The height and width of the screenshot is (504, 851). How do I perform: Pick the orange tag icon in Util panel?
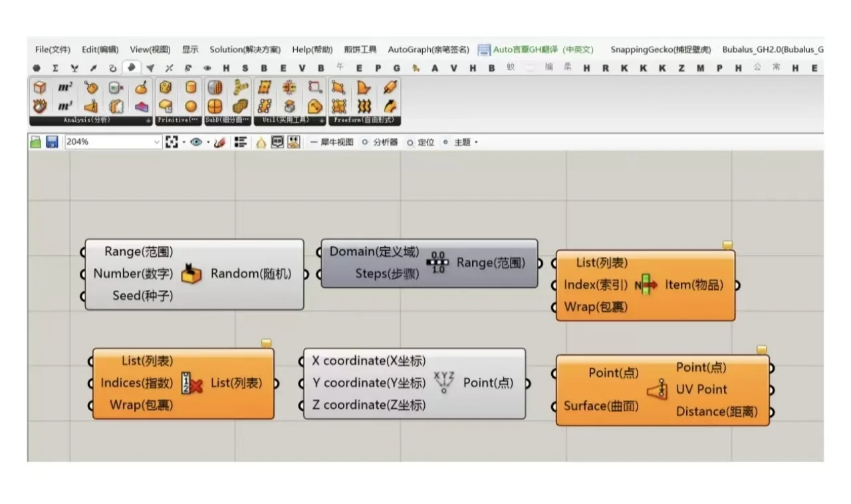pos(314,106)
